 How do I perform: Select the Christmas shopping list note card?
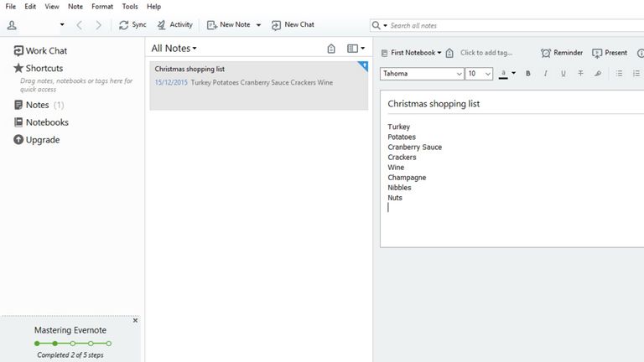tap(259, 85)
